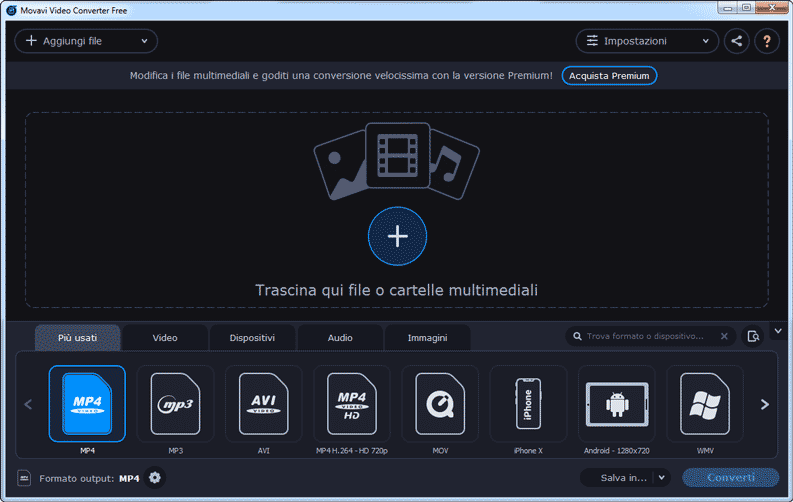The height and width of the screenshot is (502, 793).
Task: Switch to the Video tab
Action: (165, 338)
